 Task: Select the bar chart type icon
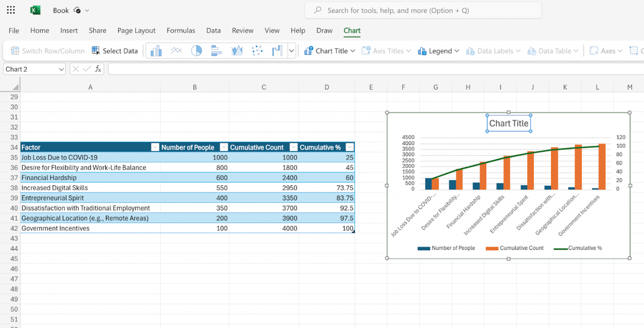coord(217,51)
